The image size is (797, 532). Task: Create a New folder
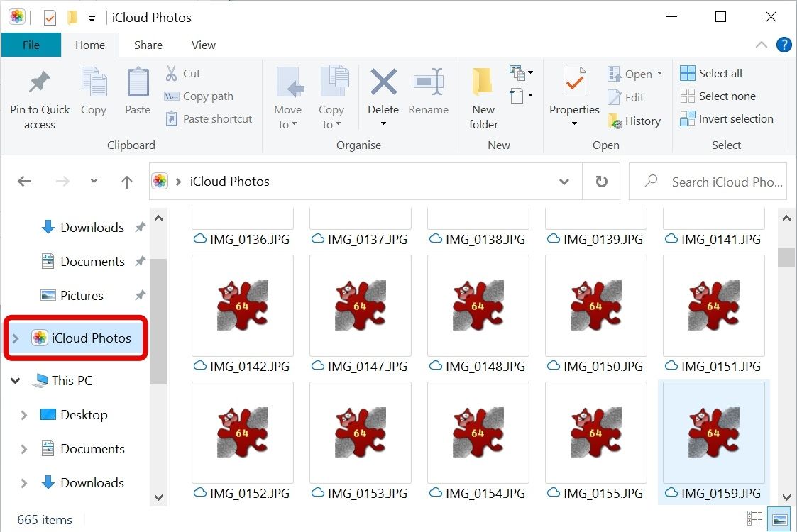coord(483,98)
